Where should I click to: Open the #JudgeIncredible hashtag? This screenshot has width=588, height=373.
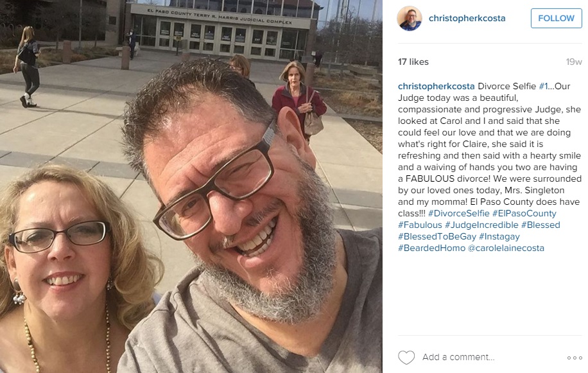click(481, 225)
